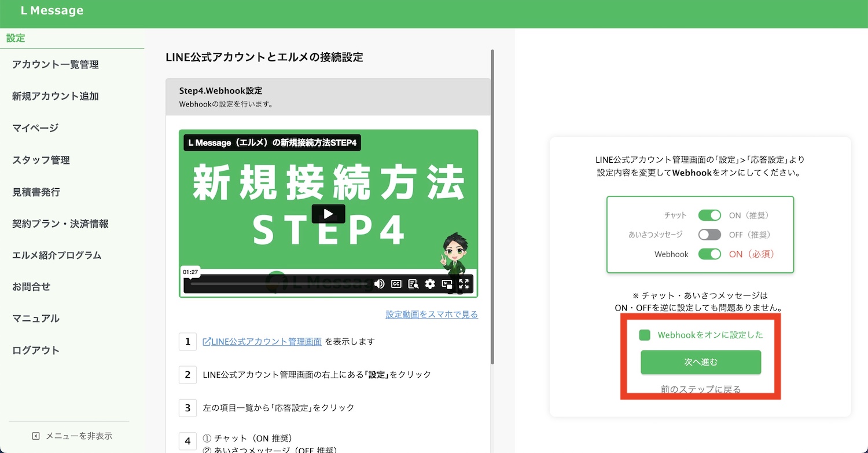Viewport: 868px width, 453px height.
Task: Click ON（必須） label beside Webhook
Action: (x=751, y=254)
